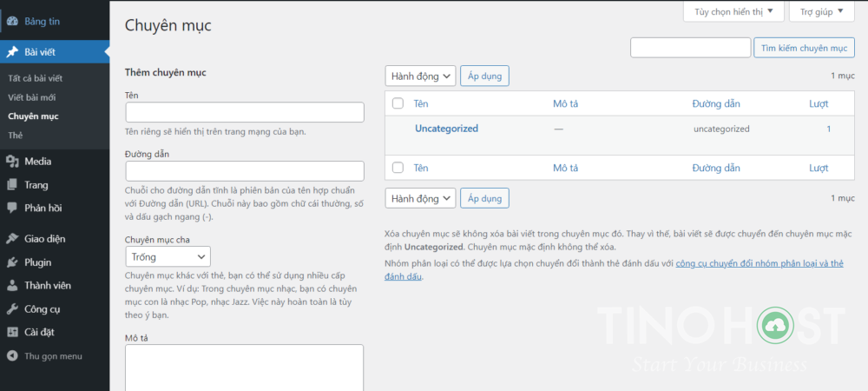
Task: Click the bottom Áp dụng button
Action: coord(484,198)
